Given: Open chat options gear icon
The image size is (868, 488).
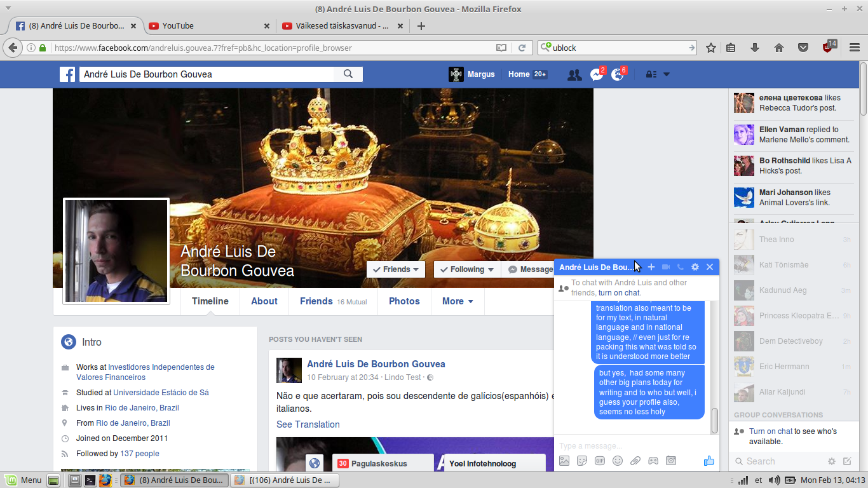Looking at the screenshot, I should [x=695, y=268].
